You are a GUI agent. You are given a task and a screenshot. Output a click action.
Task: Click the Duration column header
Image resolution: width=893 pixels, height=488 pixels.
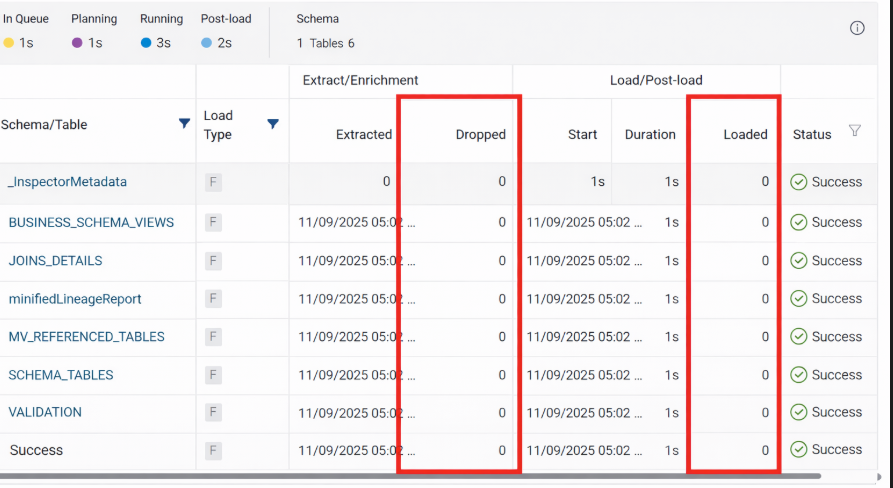click(650, 134)
